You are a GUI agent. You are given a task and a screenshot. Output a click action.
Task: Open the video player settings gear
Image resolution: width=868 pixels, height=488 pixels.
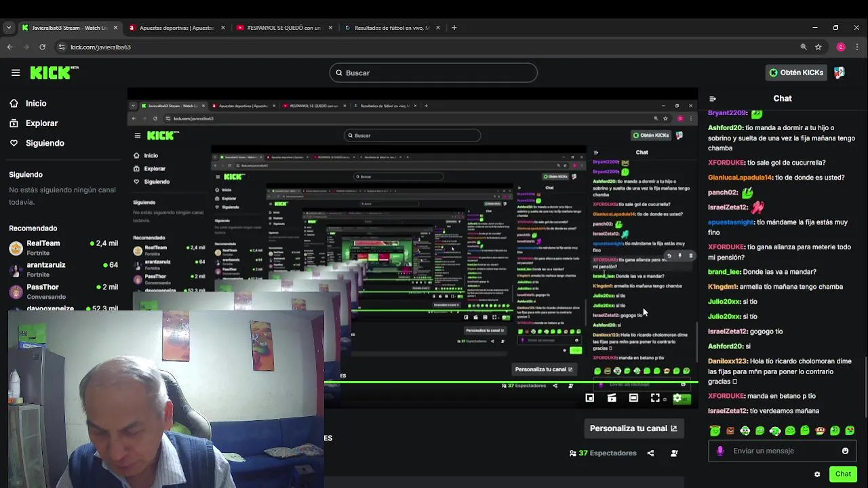click(x=677, y=398)
